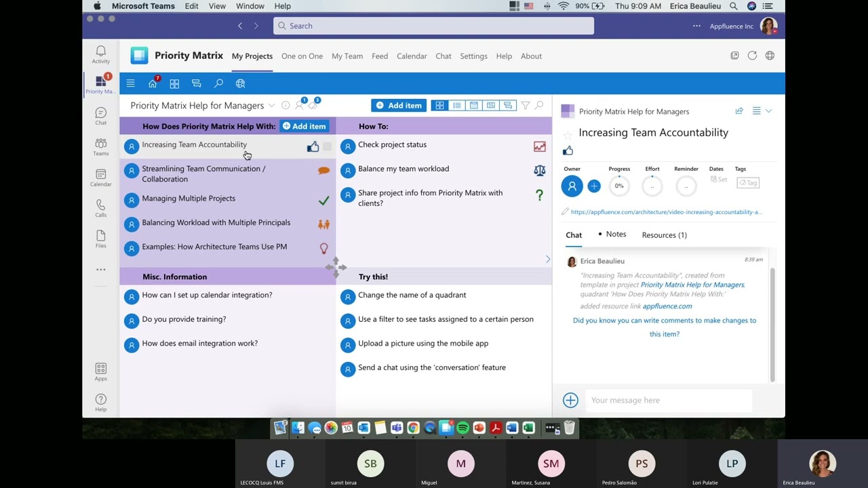This screenshot has height=488, width=868.
Task: Click search magnifier in blue toolbar
Action: point(218,83)
